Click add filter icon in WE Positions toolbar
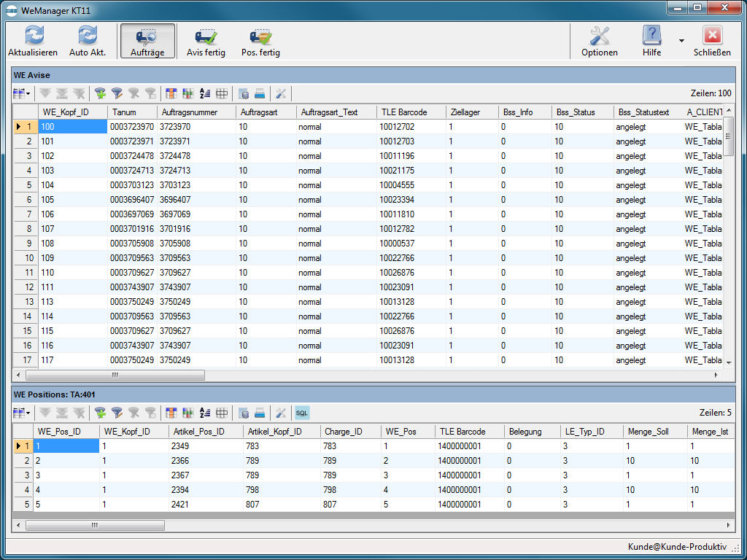 (100, 413)
